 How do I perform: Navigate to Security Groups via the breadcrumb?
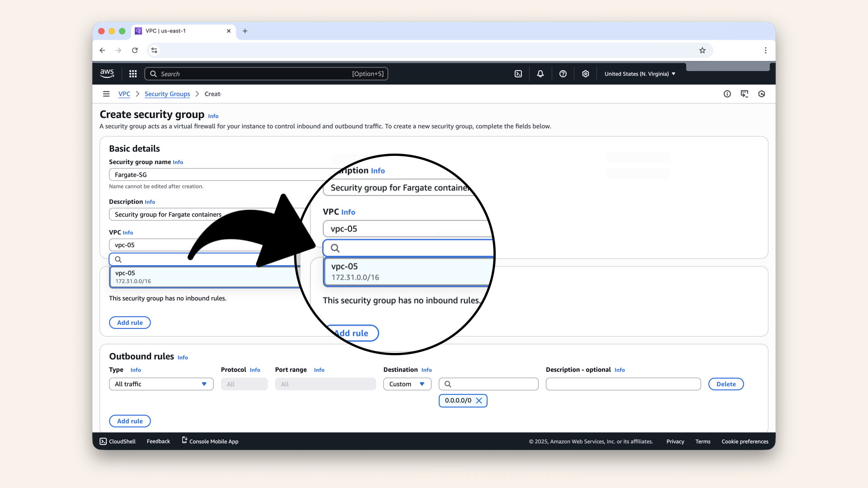pos(167,94)
